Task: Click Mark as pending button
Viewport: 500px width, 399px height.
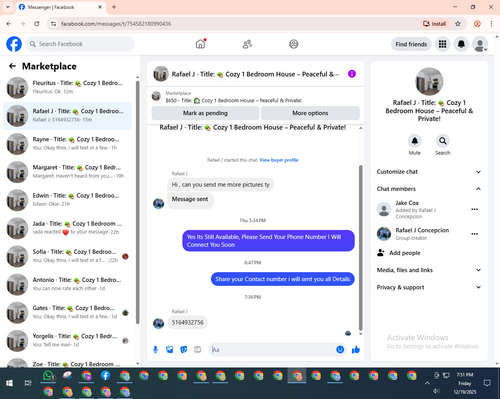Action: point(205,113)
